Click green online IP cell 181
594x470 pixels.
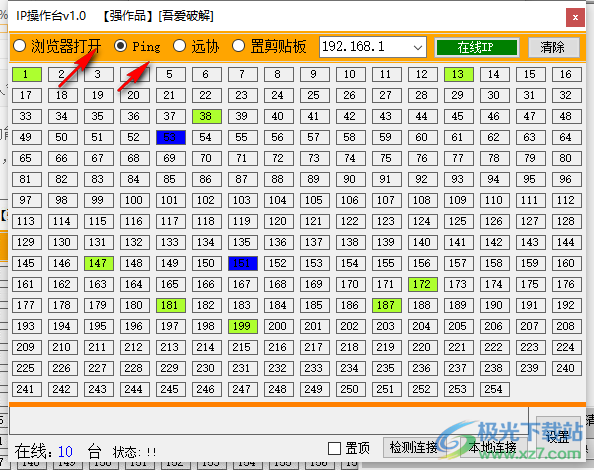(x=171, y=305)
